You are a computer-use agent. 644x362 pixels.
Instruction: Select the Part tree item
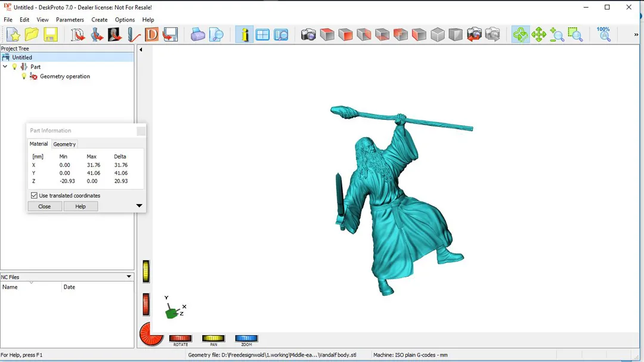[x=35, y=67]
